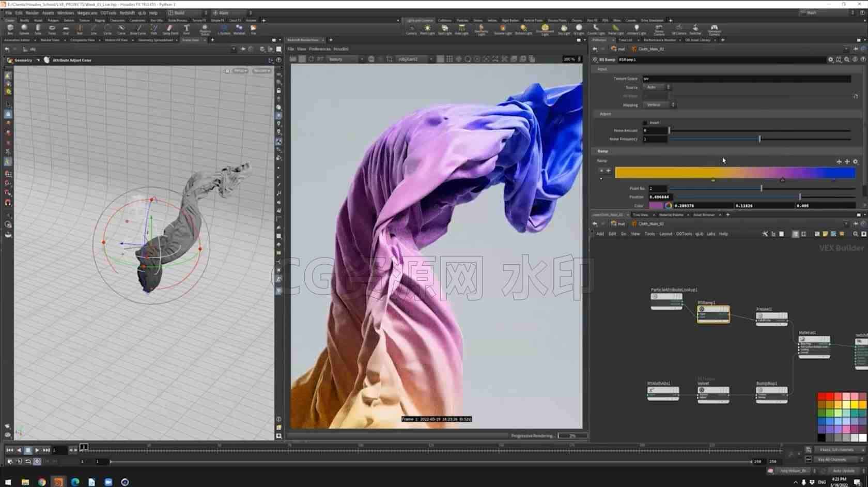Image resolution: width=868 pixels, height=487 pixels.
Task: Click the network editor search icon
Action: 855,234
